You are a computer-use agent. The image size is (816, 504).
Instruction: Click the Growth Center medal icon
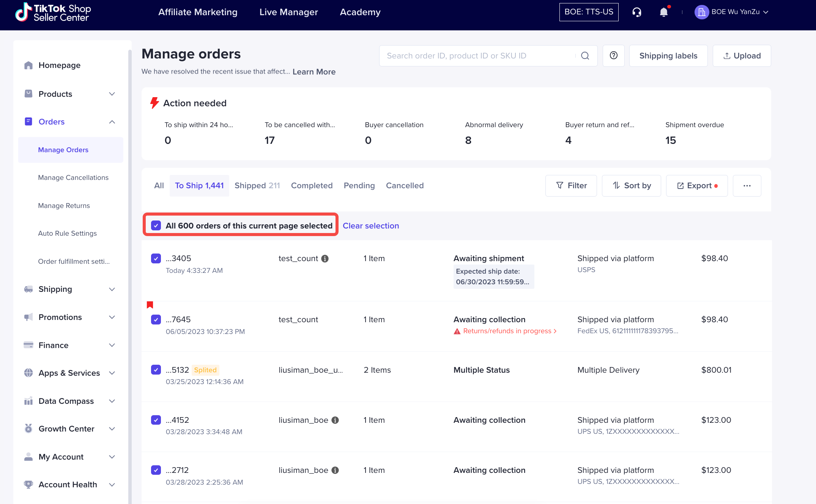pyautogui.click(x=28, y=429)
